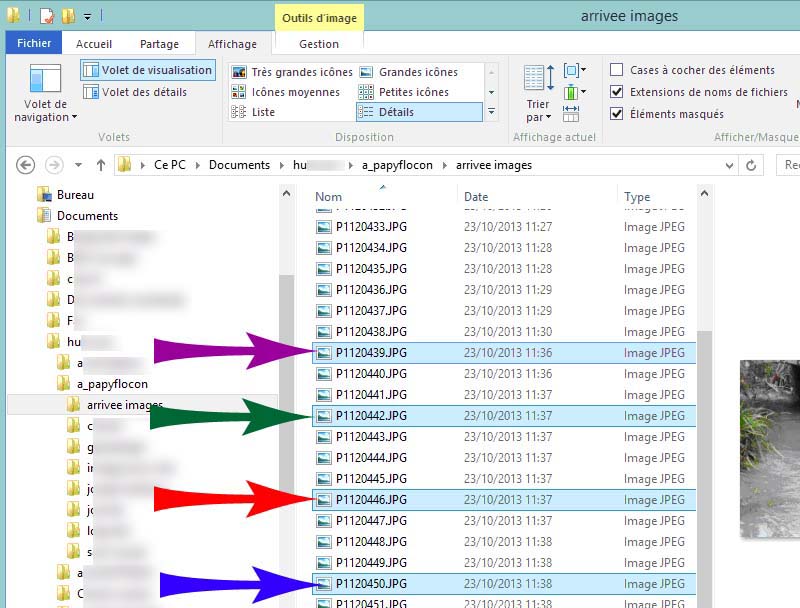The width and height of the screenshot is (800, 608).
Task: Go up one folder level
Action: pos(101,165)
